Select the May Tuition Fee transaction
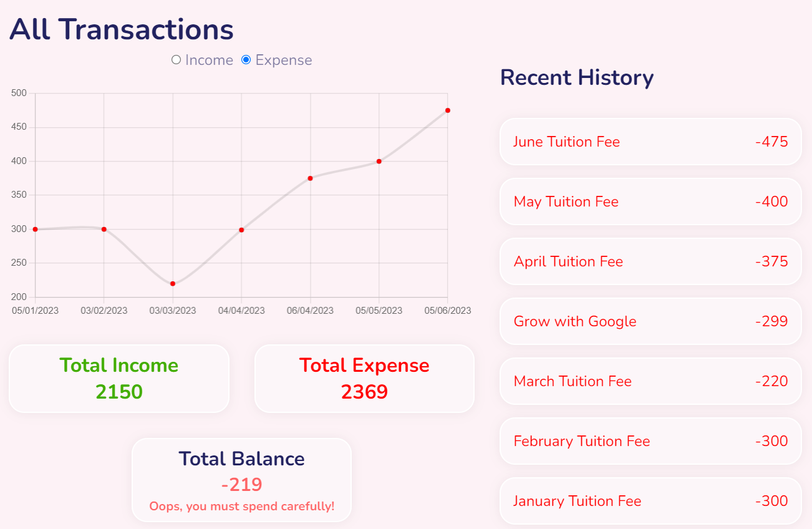812x529 pixels. click(x=650, y=201)
